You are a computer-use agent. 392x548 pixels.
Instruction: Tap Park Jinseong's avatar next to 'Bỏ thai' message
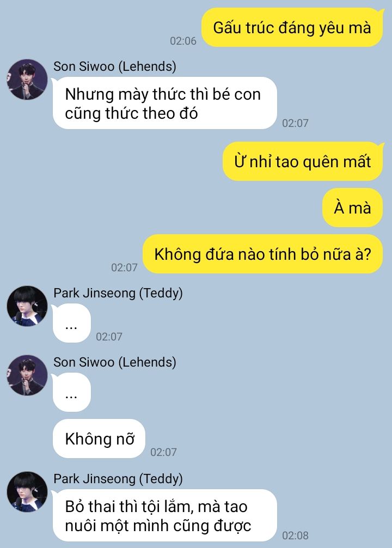tap(27, 492)
